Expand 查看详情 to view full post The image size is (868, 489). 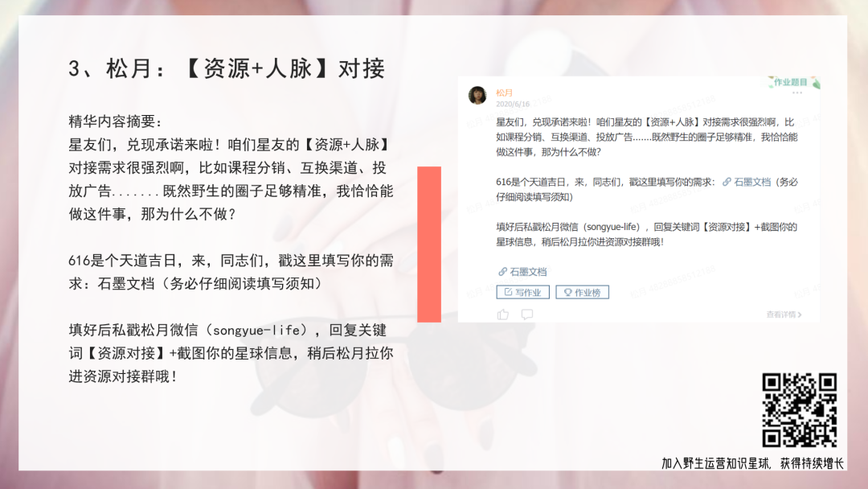[784, 314]
